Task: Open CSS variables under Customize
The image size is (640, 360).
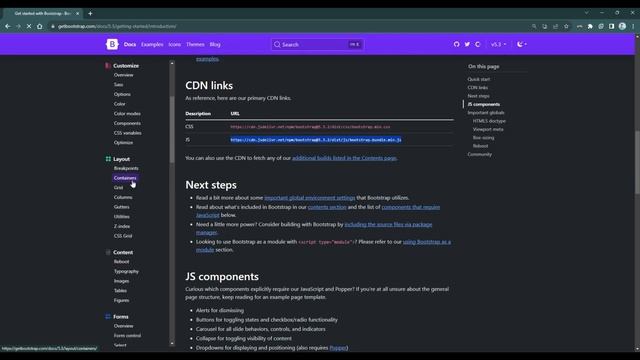Action: coord(128,133)
